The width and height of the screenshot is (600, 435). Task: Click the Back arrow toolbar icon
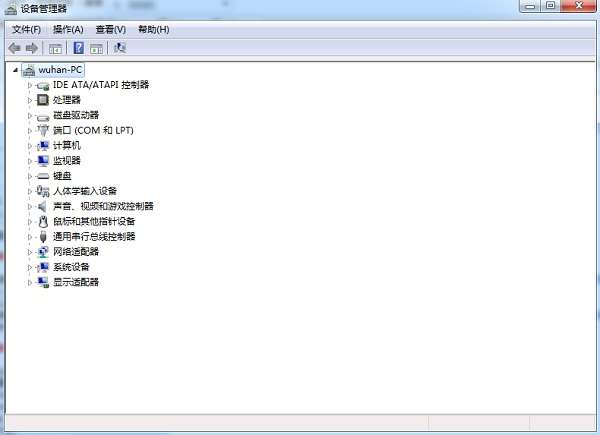(15, 48)
